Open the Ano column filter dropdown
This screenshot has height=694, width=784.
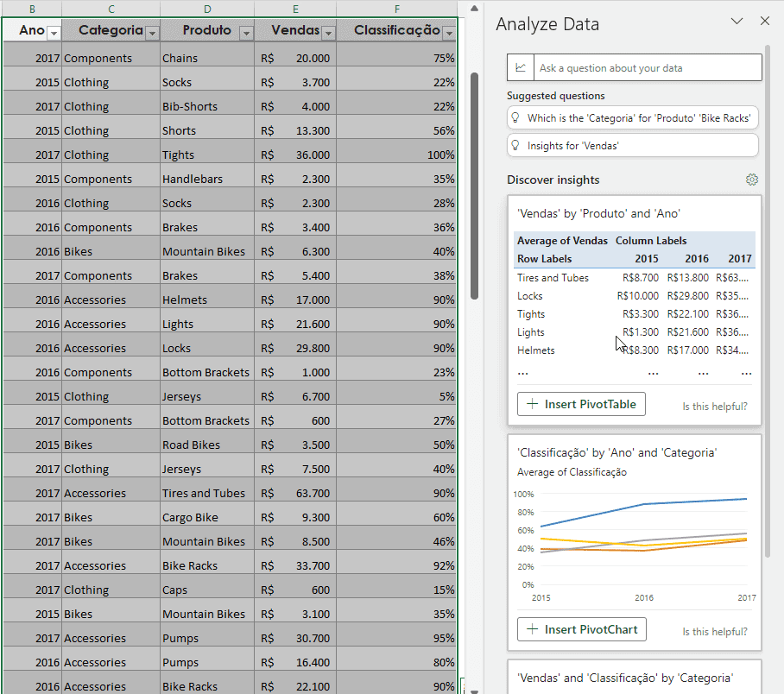54,33
